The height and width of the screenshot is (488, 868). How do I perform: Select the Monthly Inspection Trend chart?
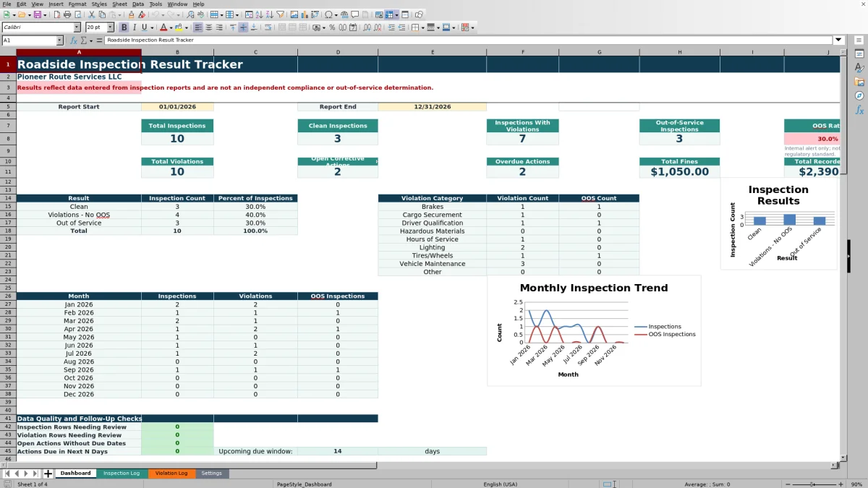[x=594, y=330]
